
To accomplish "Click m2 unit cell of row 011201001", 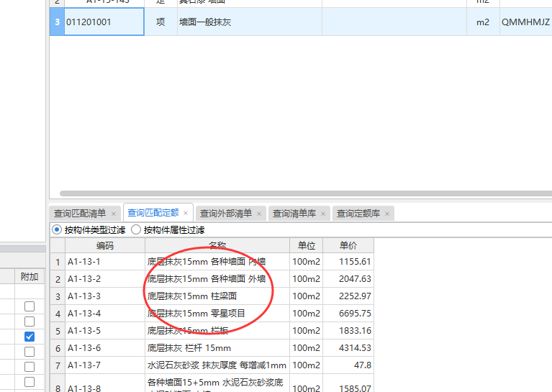I will pos(483,22).
